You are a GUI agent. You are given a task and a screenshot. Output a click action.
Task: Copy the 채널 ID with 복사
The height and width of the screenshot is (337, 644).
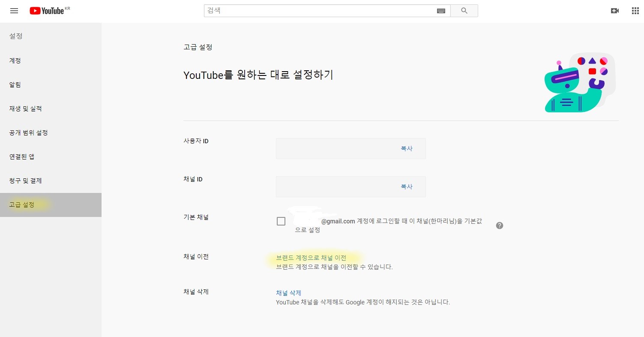click(407, 187)
